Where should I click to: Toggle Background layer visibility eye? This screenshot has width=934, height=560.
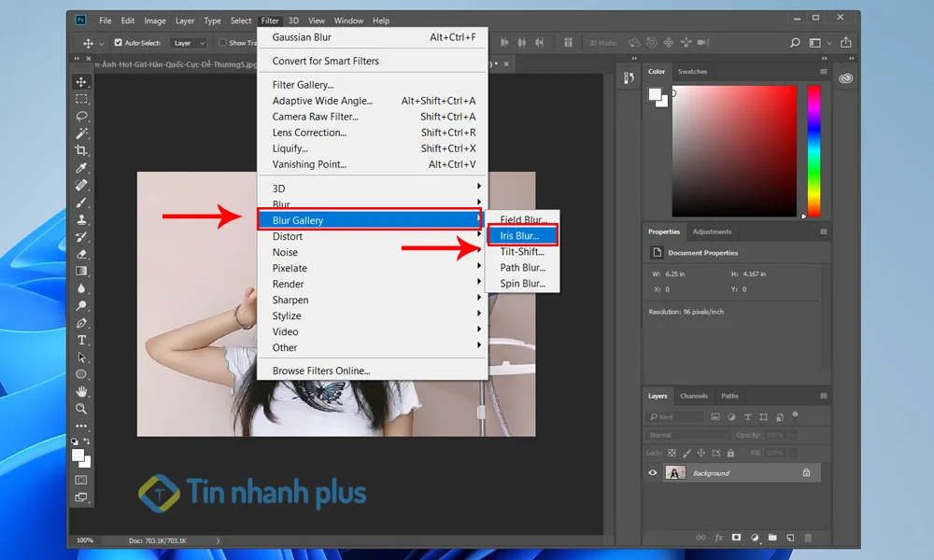click(x=652, y=472)
